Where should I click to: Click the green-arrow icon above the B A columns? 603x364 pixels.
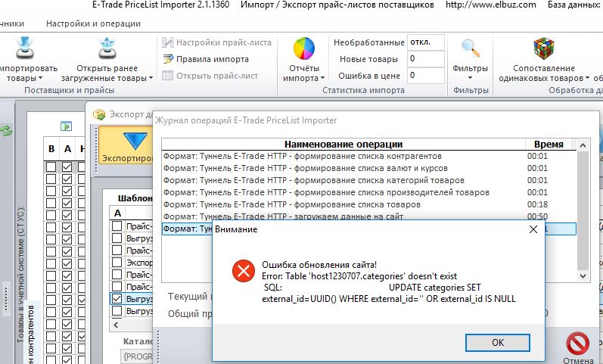coord(66,126)
